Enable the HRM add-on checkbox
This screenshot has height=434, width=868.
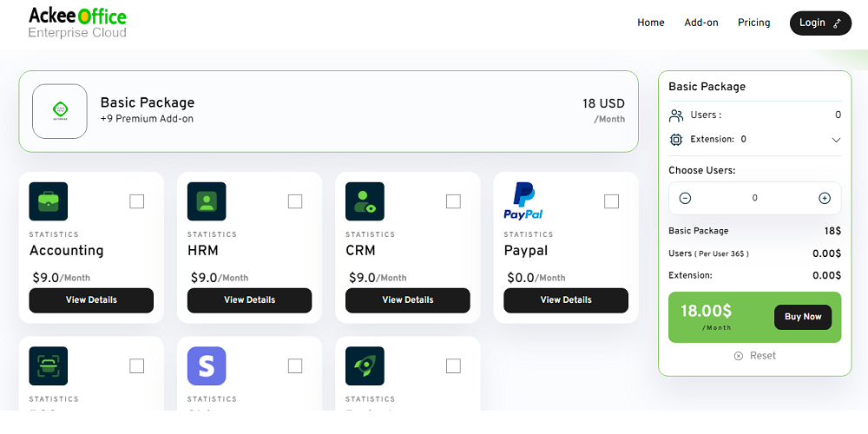coord(295,201)
